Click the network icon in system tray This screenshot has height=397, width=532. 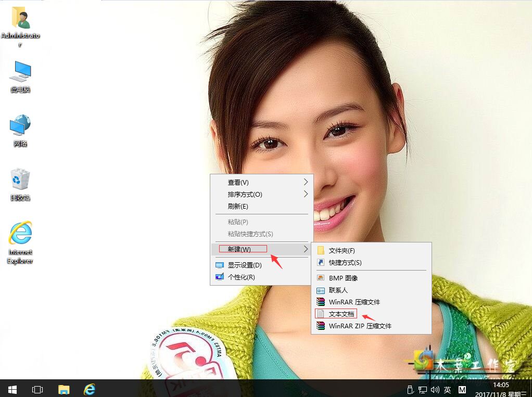[423, 389]
